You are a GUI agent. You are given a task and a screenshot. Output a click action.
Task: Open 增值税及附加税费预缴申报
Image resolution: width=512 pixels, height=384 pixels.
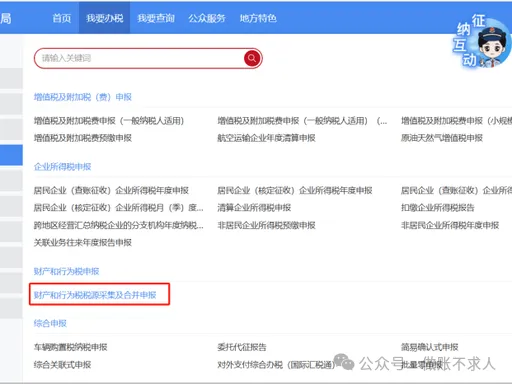point(83,138)
